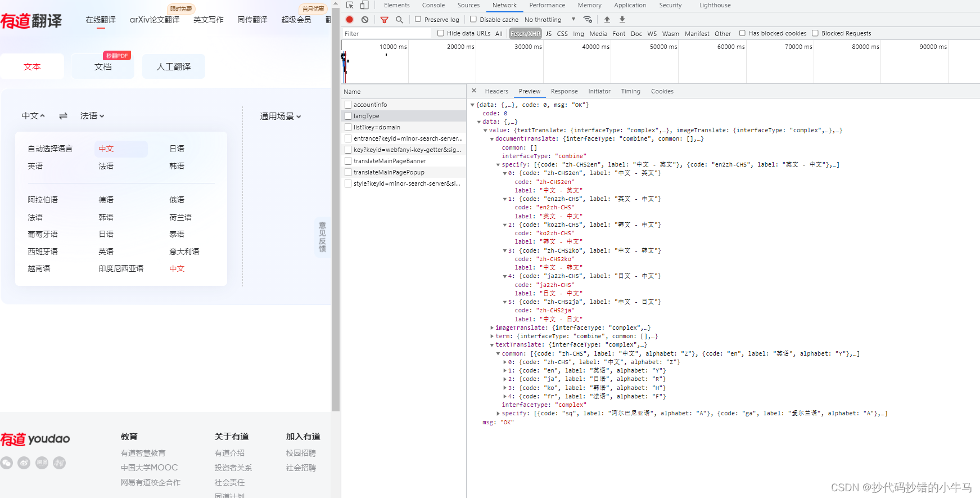The width and height of the screenshot is (980, 498).
Task: Export HAR file download icon
Action: (x=622, y=20)
